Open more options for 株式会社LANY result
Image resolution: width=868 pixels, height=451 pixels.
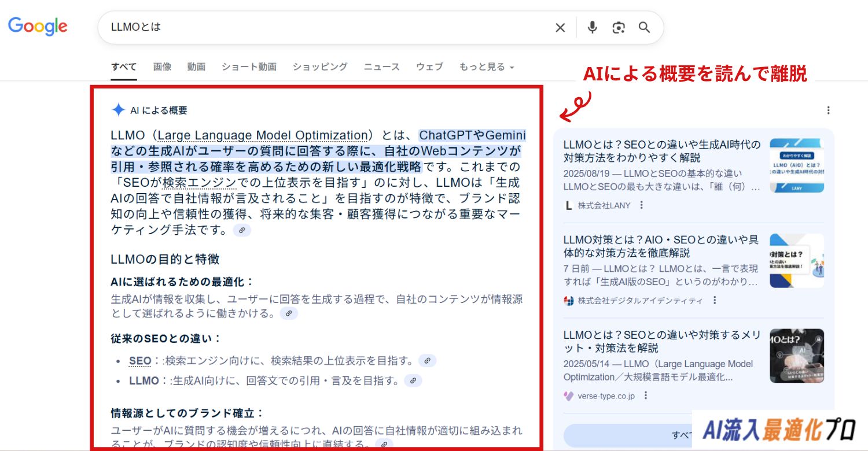641,205
